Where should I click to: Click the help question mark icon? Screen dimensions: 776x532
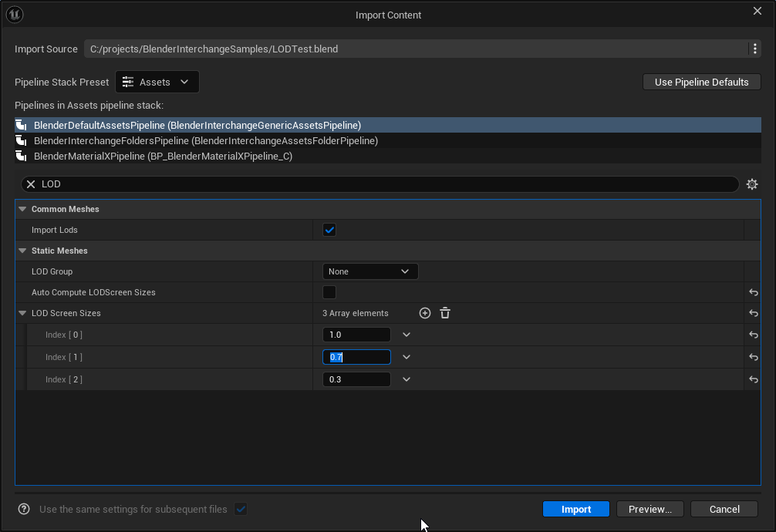pos(24,509)
